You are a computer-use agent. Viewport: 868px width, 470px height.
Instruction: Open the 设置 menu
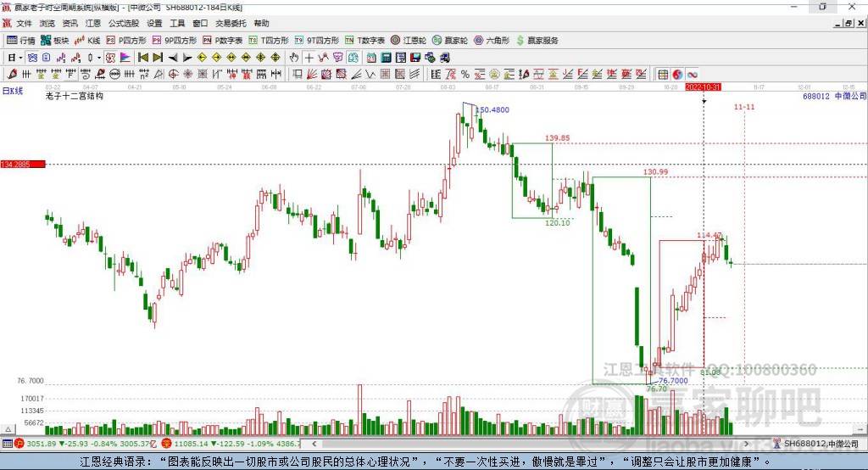(x=154, y=23)
